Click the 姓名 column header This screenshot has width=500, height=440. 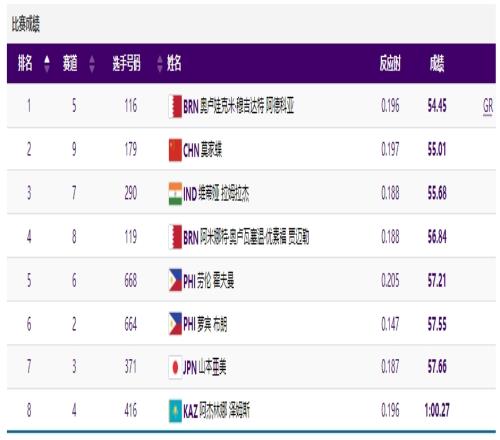coord(174,63)
